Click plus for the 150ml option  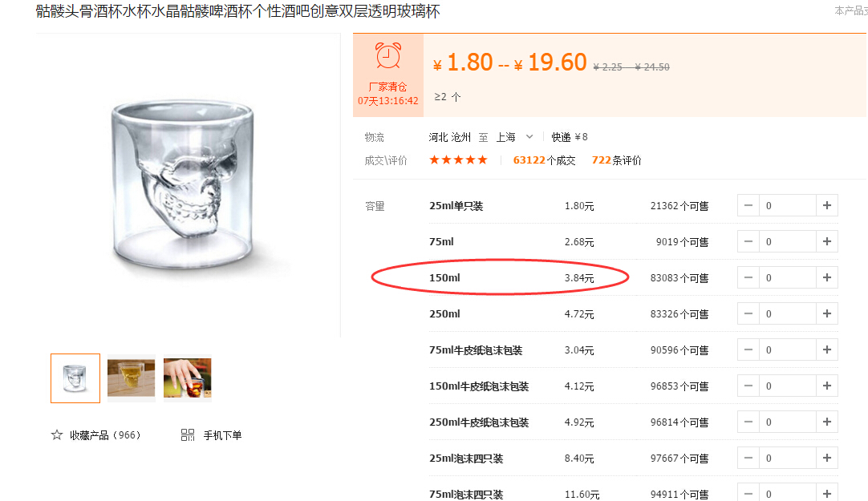coord(827,277)
